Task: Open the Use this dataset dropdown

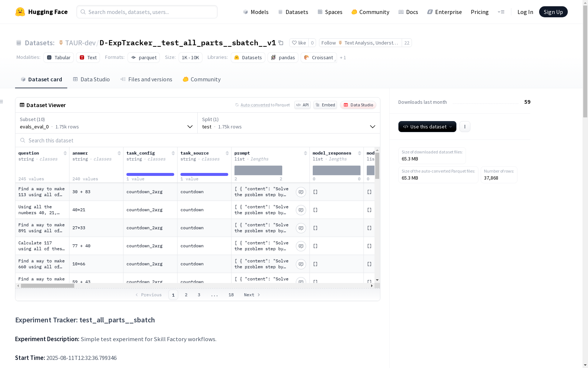Action: 427,127
